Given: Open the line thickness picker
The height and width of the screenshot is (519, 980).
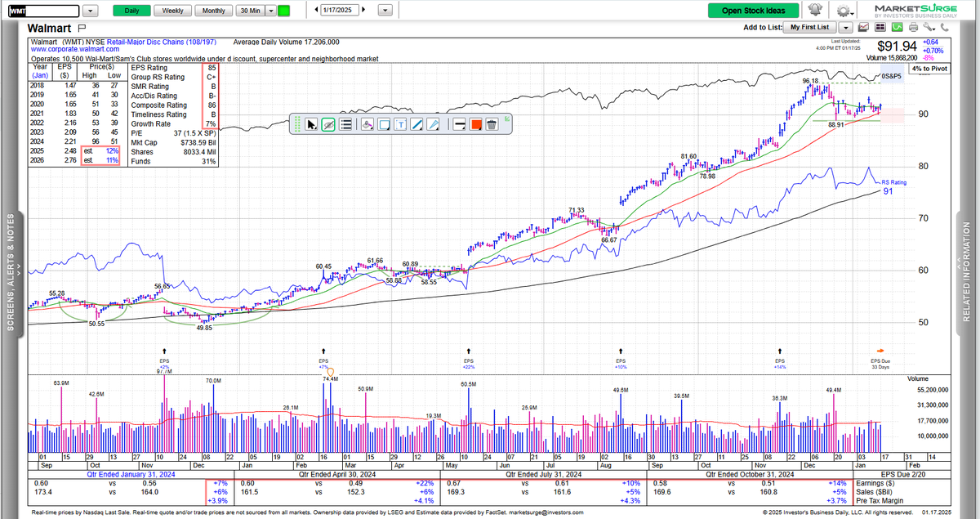Looking at the screenshot, I should coord(457,125).
